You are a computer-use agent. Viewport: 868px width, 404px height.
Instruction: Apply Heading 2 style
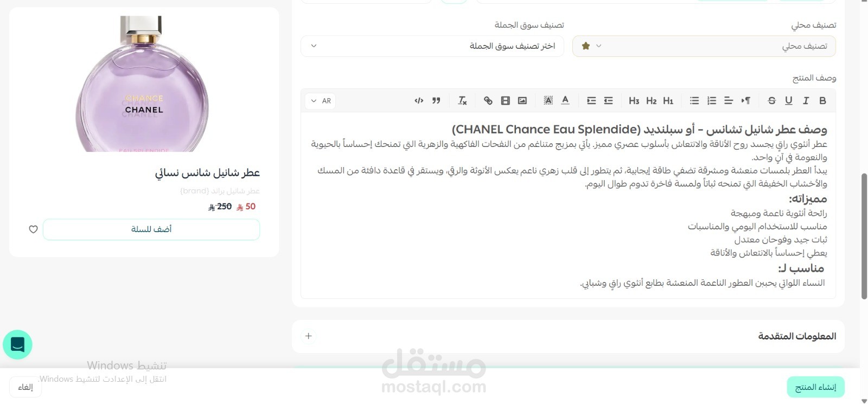(652, 100)
